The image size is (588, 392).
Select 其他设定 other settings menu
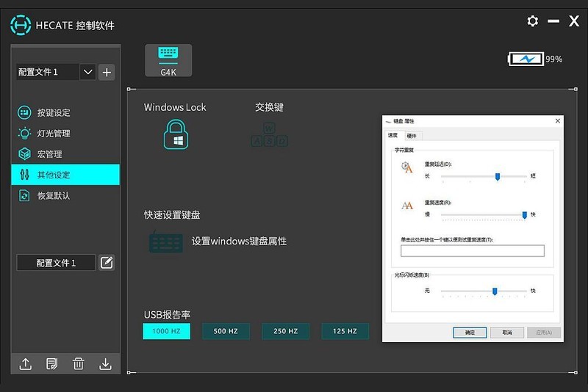tap(65, 175)
